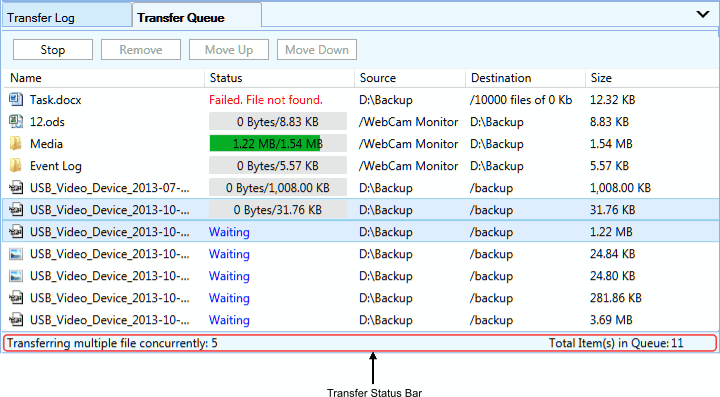Click the image icon of 24.84 KB file
The width and height of the screenshot is (720, 397).
point(16,253)
